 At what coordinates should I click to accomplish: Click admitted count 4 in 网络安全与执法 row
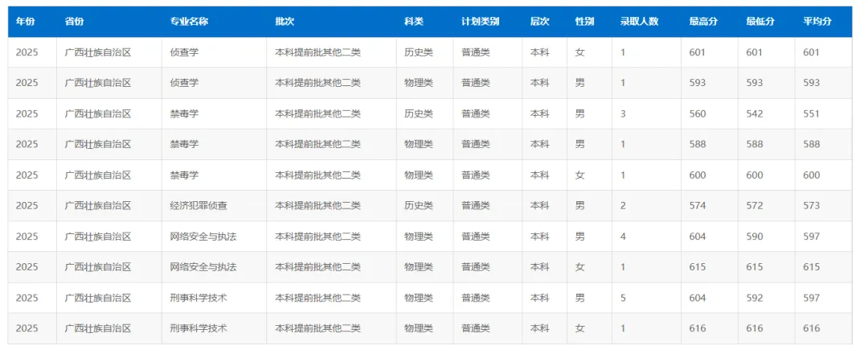coord(623,237)
